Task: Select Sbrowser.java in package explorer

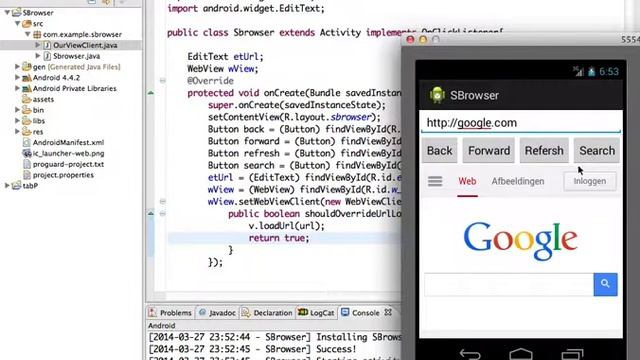Action: (76, 56)
